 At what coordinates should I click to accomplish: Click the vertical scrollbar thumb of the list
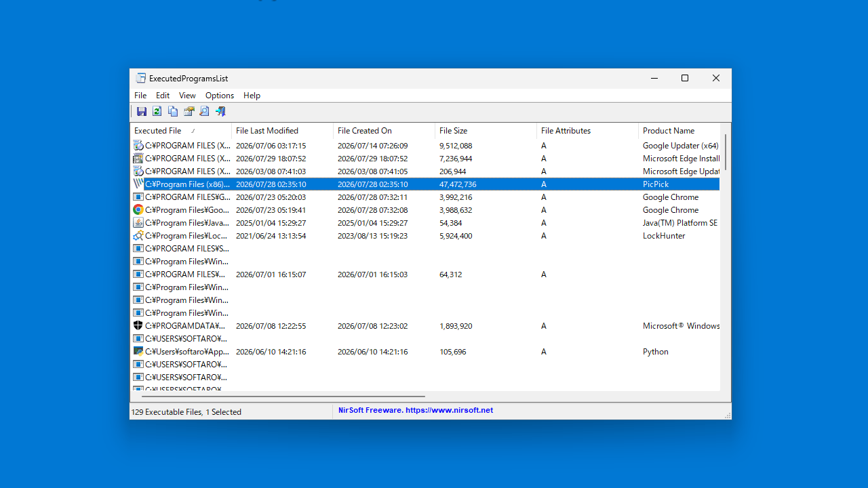point(726,152)
